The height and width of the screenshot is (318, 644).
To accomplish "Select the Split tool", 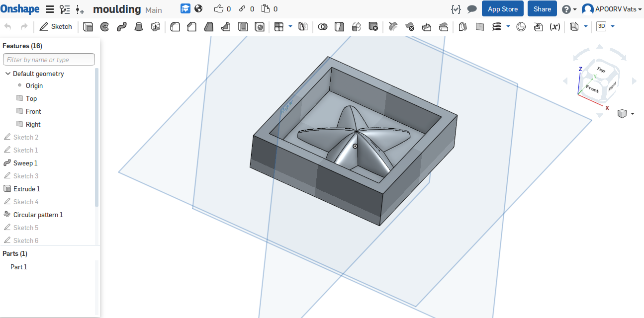I will tap(339, 27).
